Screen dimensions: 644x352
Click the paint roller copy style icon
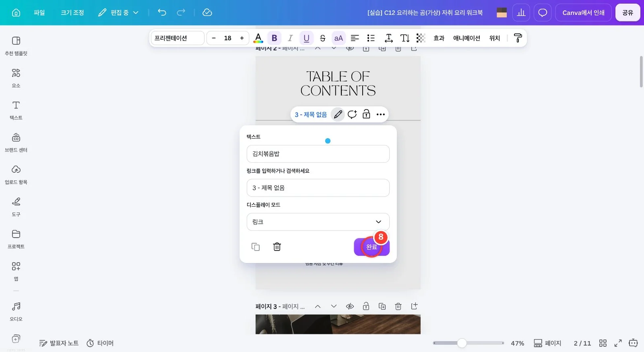[518, 38]
